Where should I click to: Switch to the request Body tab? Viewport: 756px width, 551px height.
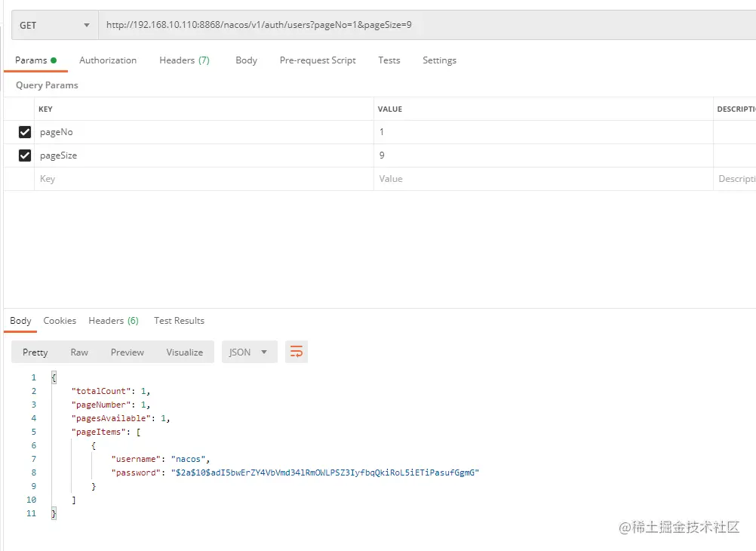click(247, 60)
